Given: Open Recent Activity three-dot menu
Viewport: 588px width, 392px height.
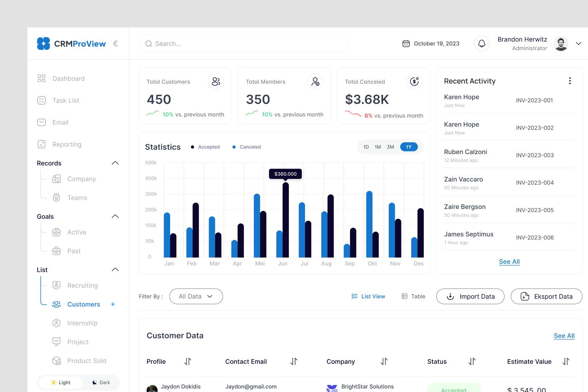Looking at the screenshot, I should tap(570, 81).
